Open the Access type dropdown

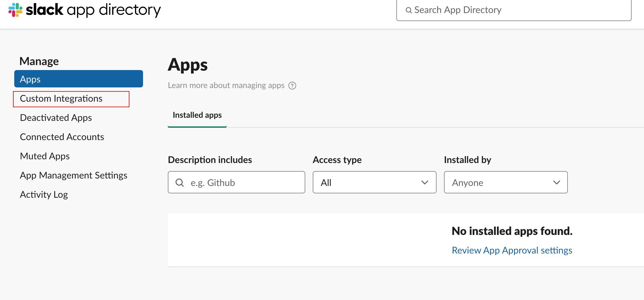[x=374, y=182]
